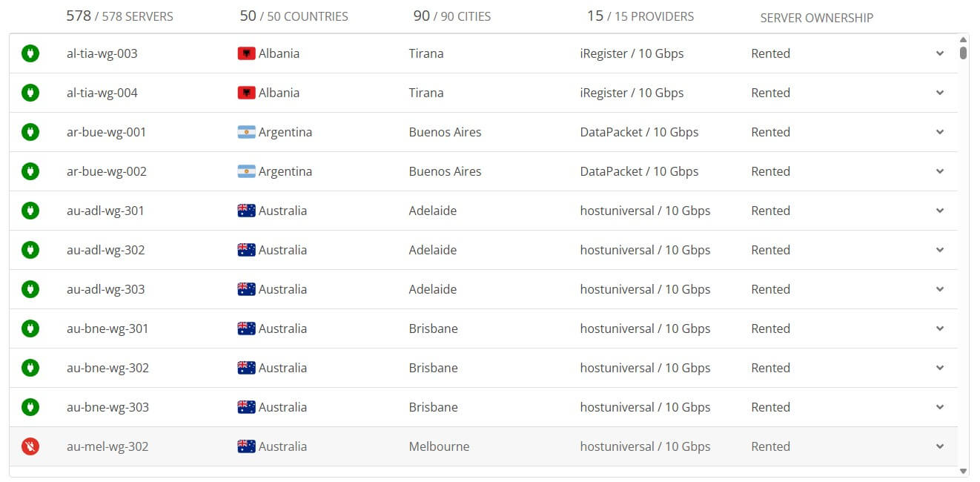This screenshot has height=482, width=980.
Task: Open the COUNTRIES filter header
Action: (292, 15)
